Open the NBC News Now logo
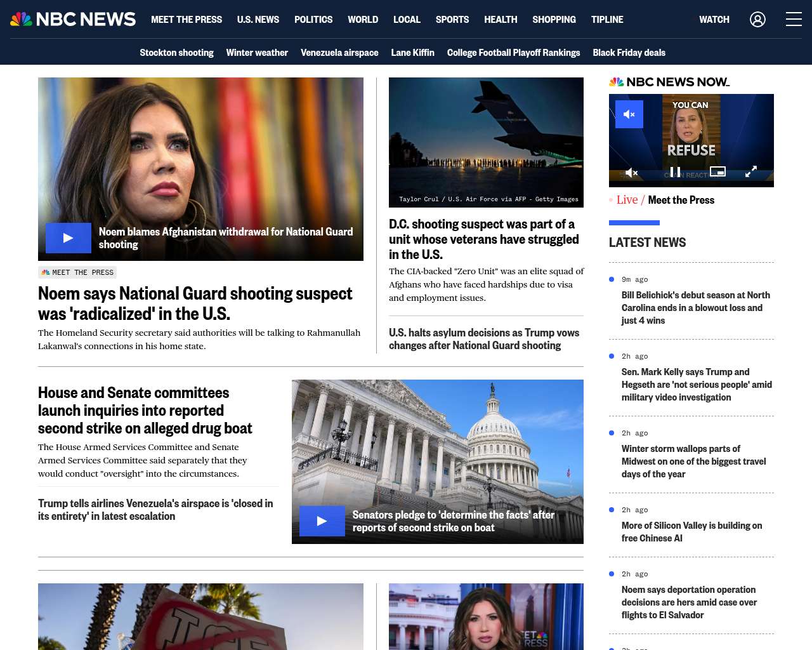Viewport: 812px width, 650px height. (669, 82)
